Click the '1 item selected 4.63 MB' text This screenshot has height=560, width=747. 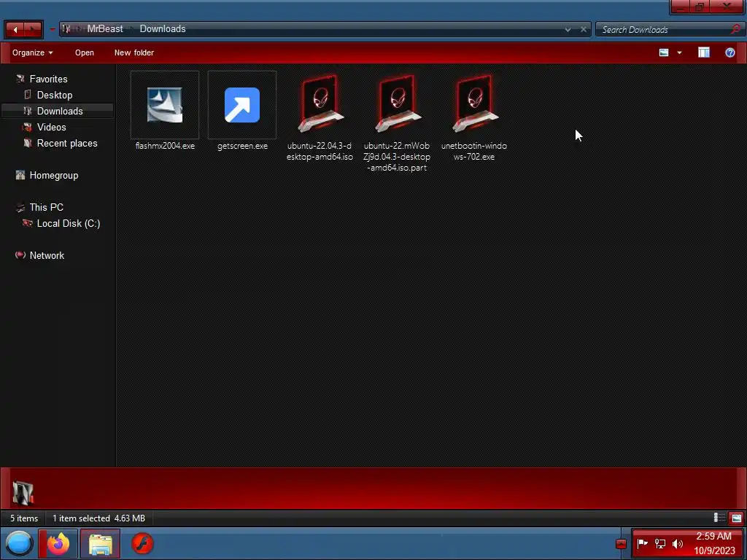[x=98, y=518]
